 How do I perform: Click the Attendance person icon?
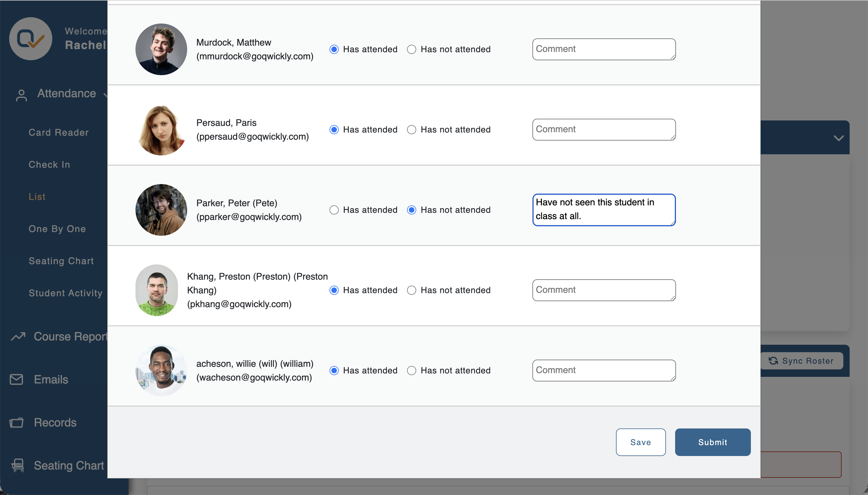click(22, 96)
